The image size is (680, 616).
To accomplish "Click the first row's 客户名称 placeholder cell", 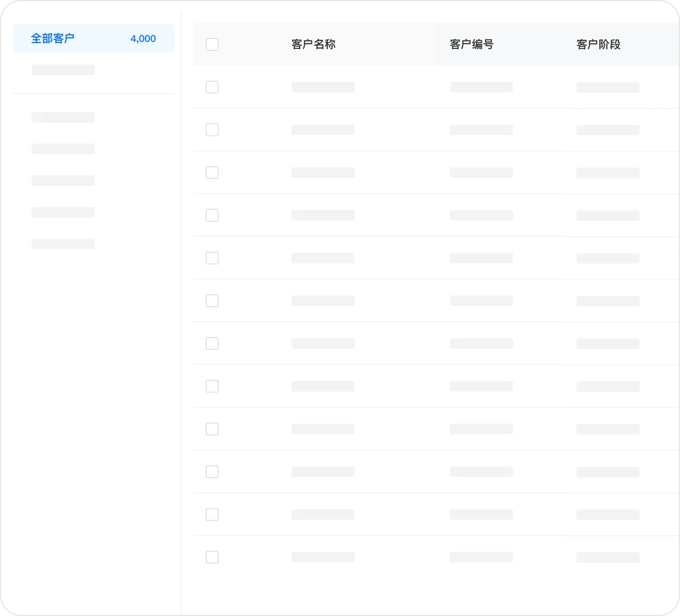I will pyautogui.click(x=323, y=87).
